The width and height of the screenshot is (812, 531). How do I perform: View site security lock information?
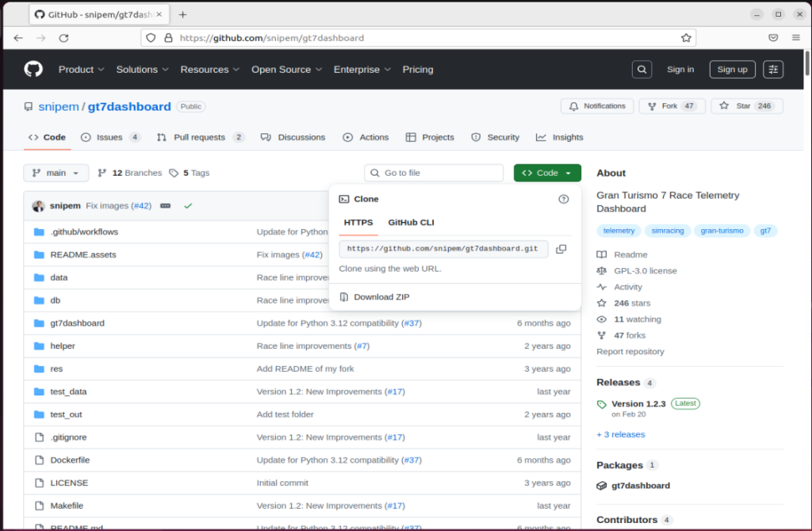(168, 38)
